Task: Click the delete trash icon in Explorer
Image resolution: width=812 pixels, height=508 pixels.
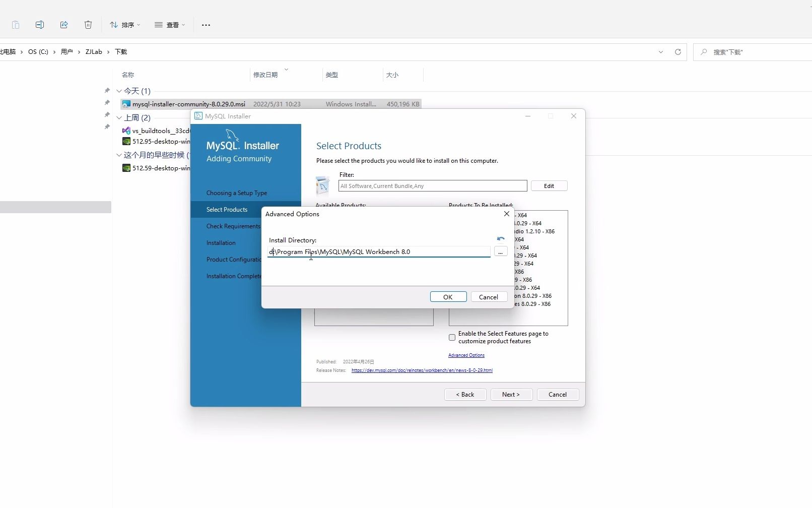Action: [x=88, y=25]
